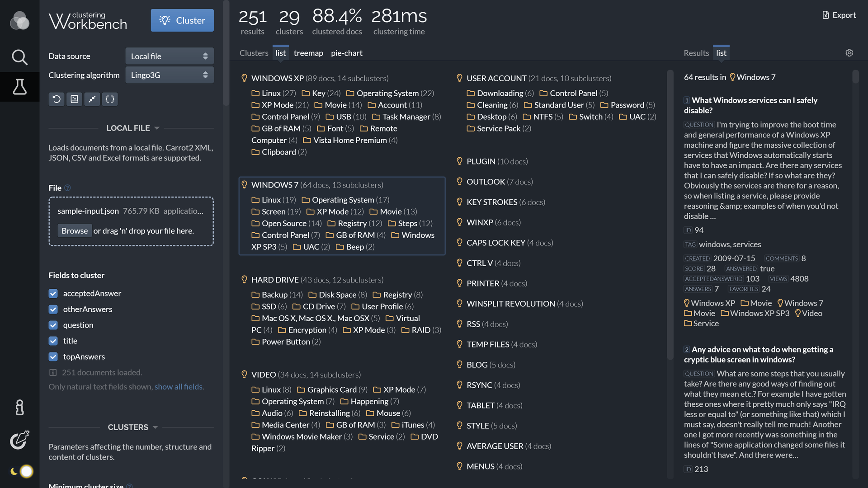
Task: Click the curly braces JSON icon button
Action: pyautogui.click(x=110, y=99)
